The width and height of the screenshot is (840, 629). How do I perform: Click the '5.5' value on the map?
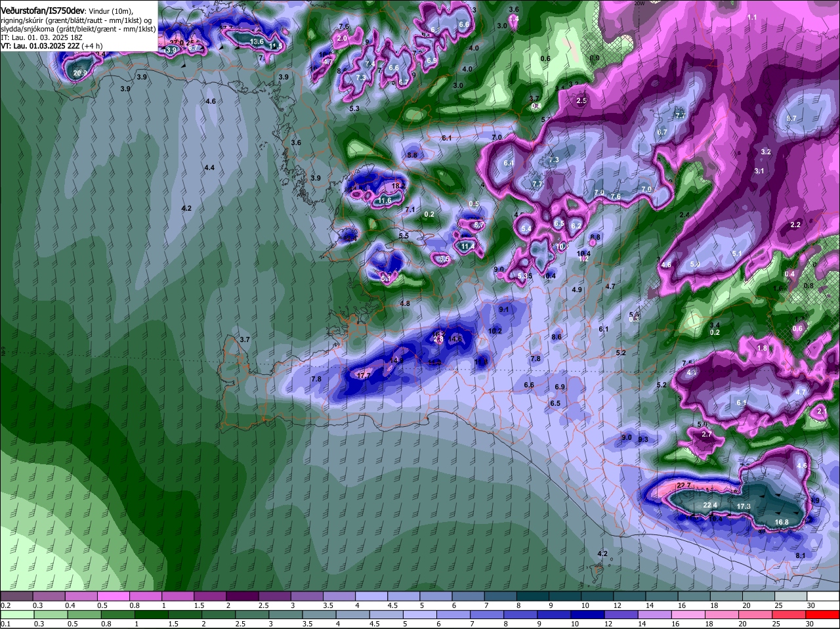click(404, 236)
